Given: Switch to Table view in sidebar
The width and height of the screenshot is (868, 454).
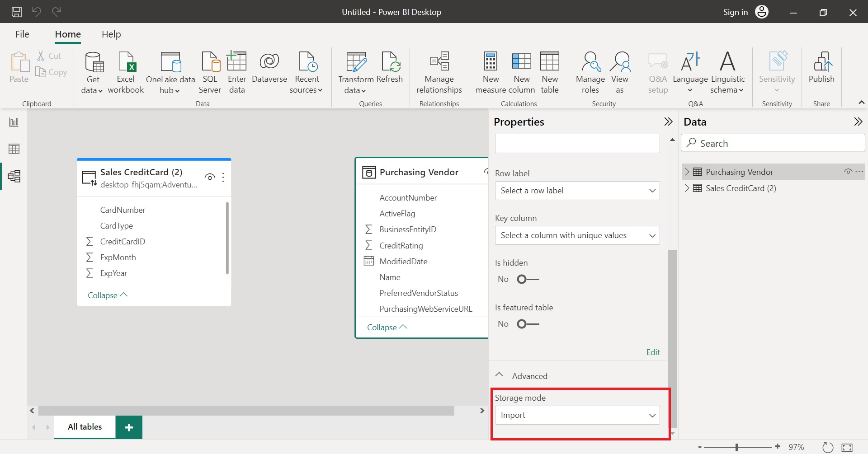Looking at the screenshot, I should [x=14, y=149].
